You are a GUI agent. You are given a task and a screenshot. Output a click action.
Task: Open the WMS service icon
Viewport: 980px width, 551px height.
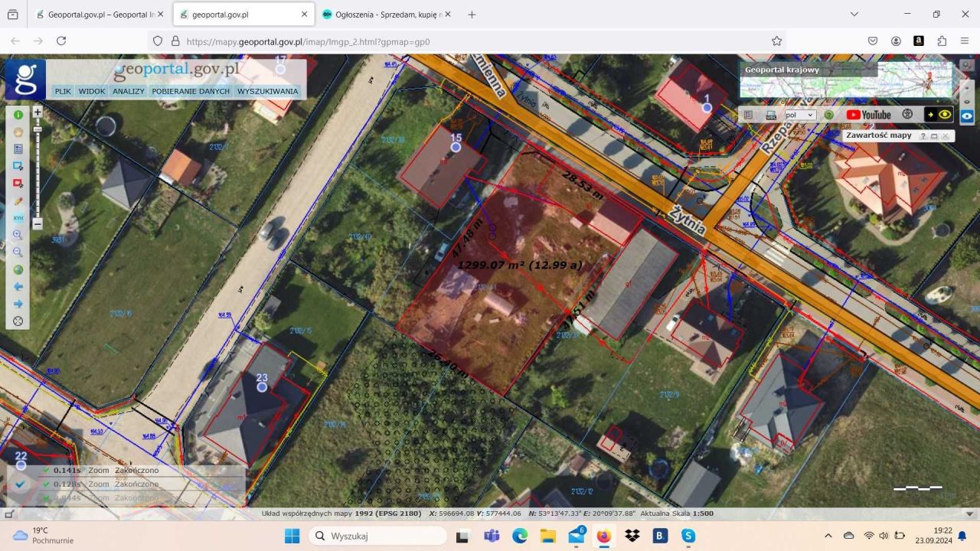pos(771,115)
